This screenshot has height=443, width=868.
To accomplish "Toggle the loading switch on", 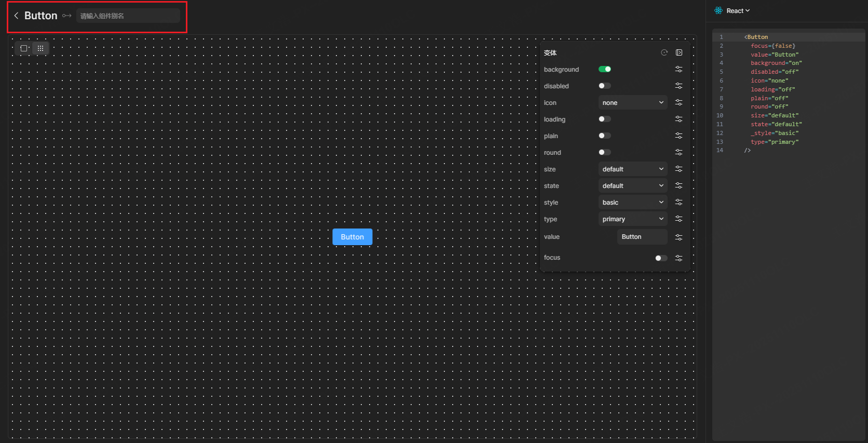I will point(605,119).
